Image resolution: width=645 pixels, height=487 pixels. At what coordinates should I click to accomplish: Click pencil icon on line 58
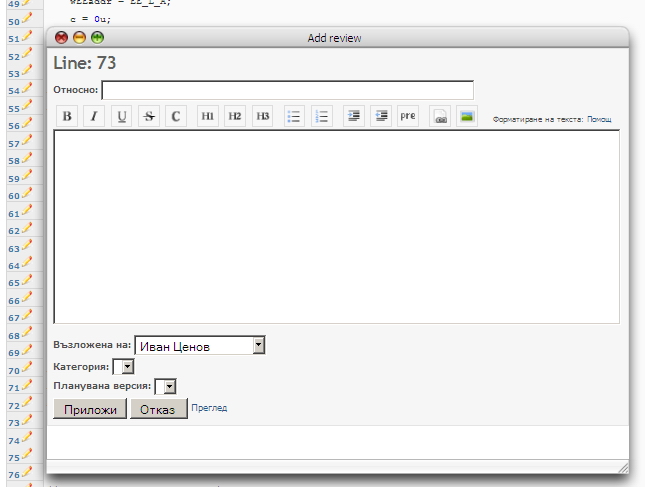pos(27,158)
